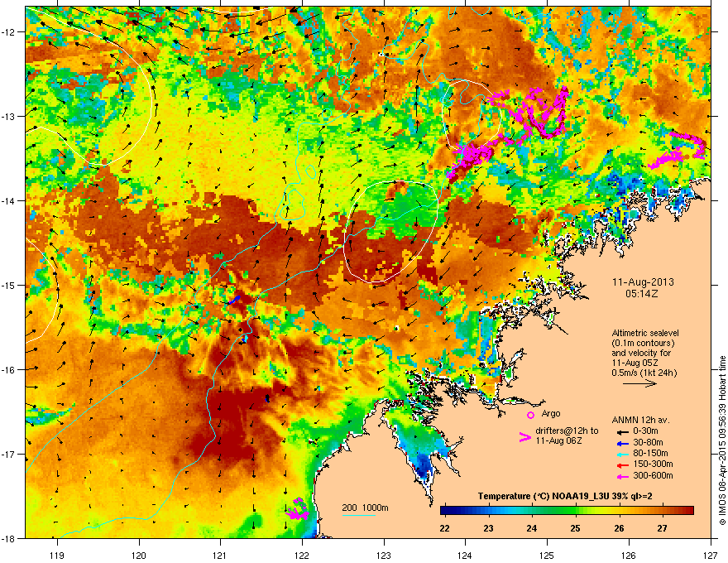Viewport: 728px width, 563px height.
Task: Click the blue 30-80m legend arrow
Action: pos(622,443)
